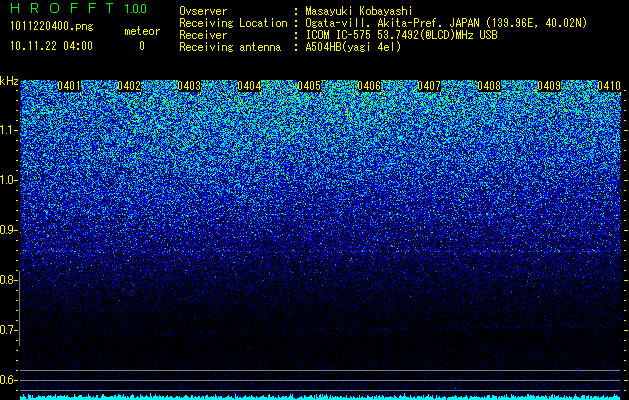Click the 1.1 kHz axis label

(9, 130)
